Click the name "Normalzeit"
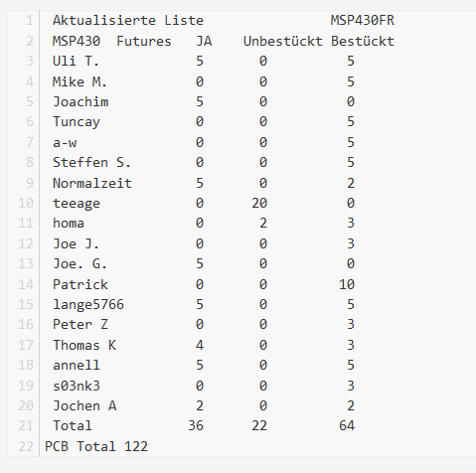476x473 pixels. point(92,183)
